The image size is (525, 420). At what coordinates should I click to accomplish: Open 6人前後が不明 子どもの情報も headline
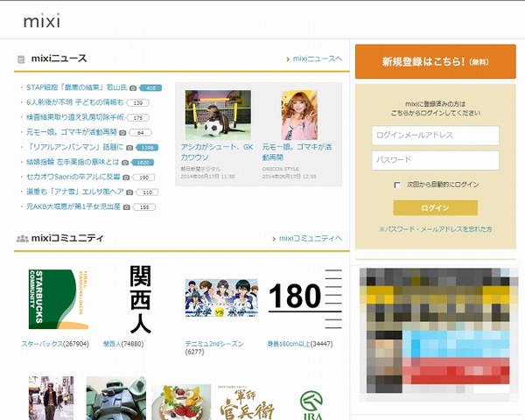click(x=75, y=102)
